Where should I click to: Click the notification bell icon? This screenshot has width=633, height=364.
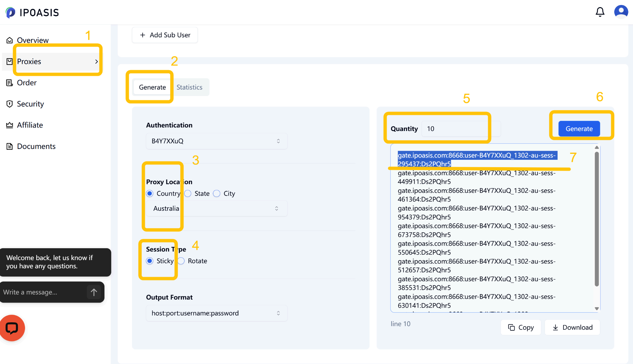(x=600, y=12)
